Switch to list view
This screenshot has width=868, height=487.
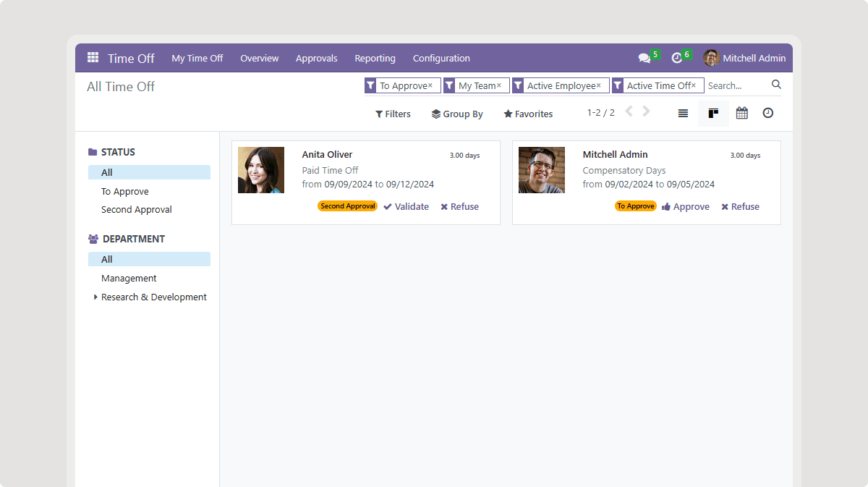point(683,114)
